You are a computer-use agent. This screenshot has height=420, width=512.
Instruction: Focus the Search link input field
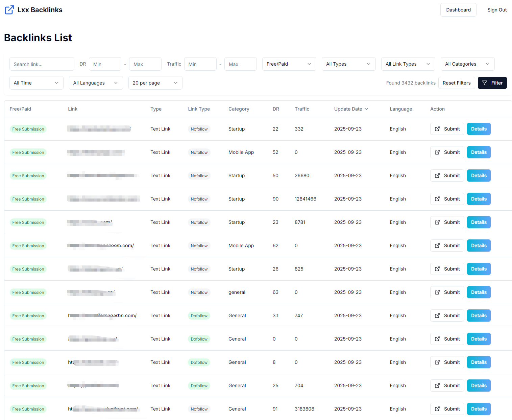click(42, 64)
